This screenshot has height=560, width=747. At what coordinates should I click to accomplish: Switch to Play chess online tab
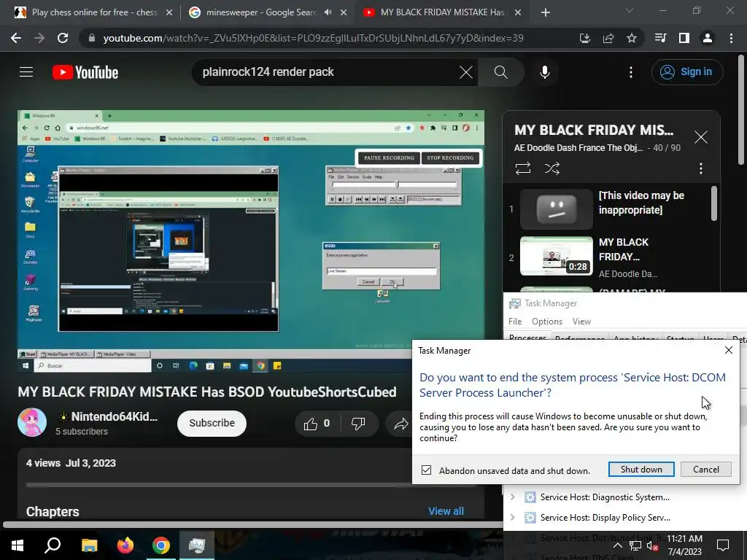coord(94,12)
